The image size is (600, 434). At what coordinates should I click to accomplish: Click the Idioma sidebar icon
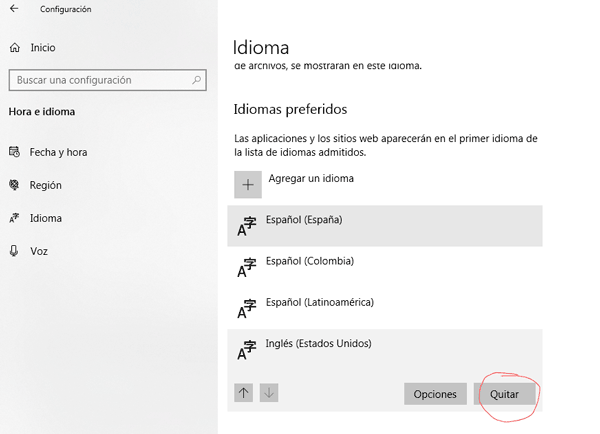14,218
